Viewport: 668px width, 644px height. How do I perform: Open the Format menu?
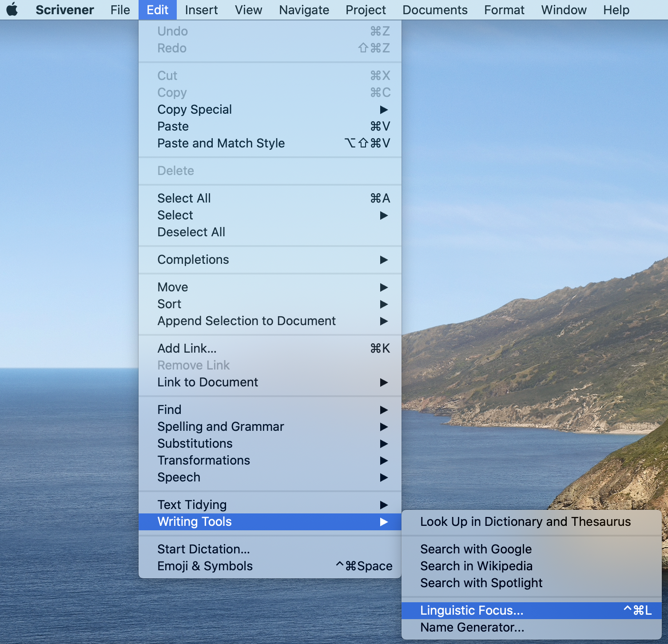[x=504, y=10]
